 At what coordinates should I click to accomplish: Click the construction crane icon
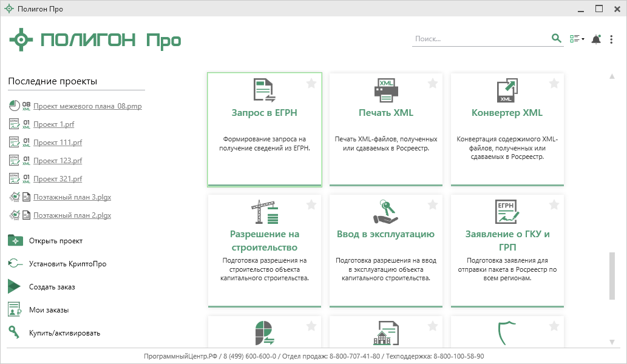click(264, 212)
